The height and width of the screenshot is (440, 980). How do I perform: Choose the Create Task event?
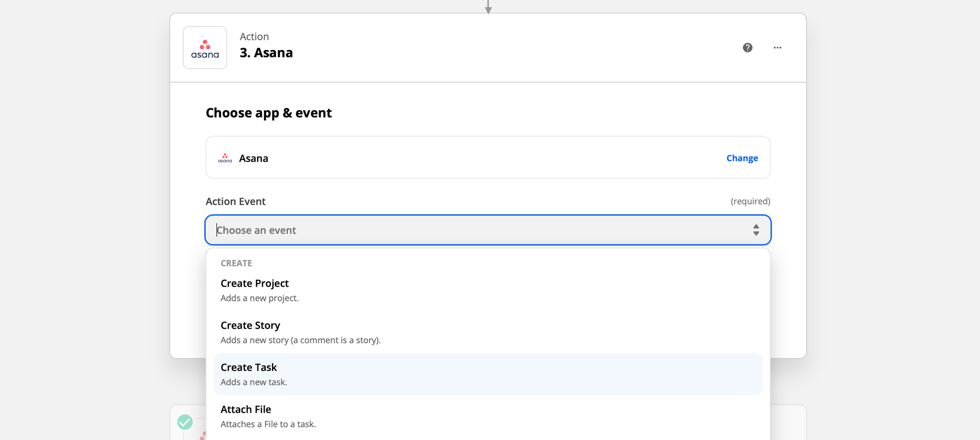click(488, 374)
